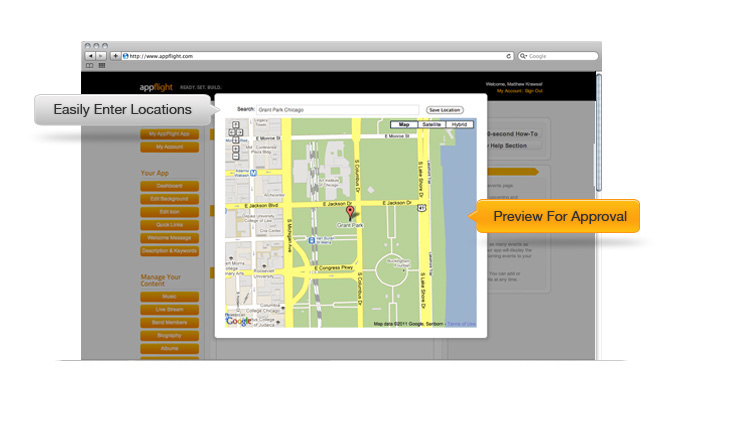Open the My Account link in header
Screen dimensions: 732x425
point(509,91)
